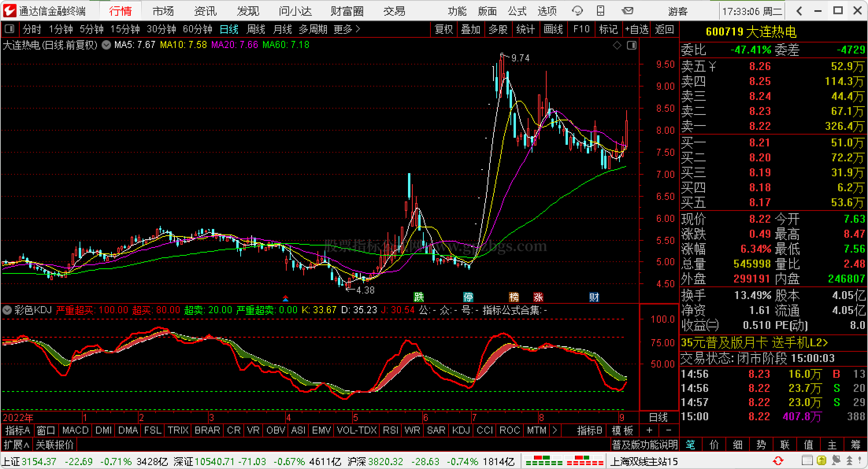
Task: Click the satellite dish icon in status bar
Action: coord(836,460)
